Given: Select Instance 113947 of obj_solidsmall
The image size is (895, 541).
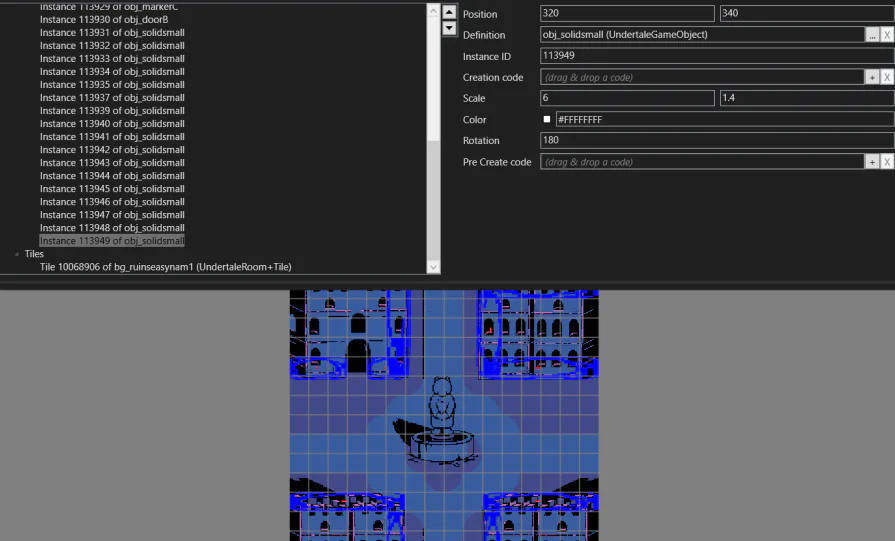Looking at the screenshot, I should pyautogui.click(x=112, y=215).
